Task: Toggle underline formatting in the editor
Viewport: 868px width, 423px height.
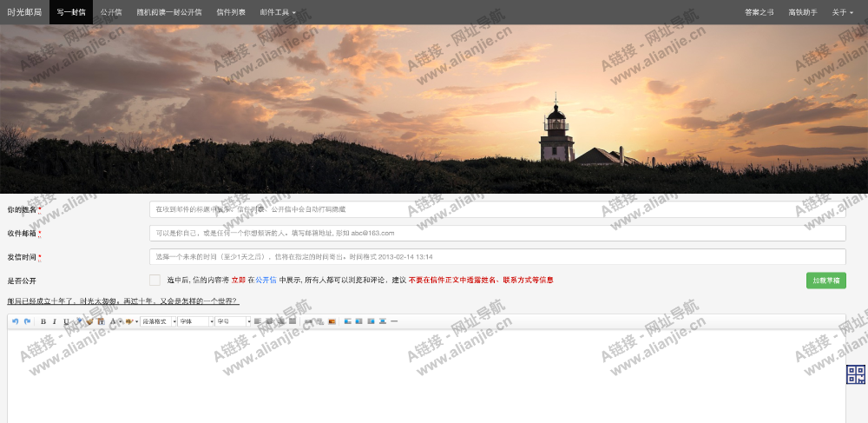Action: (66, 321)
